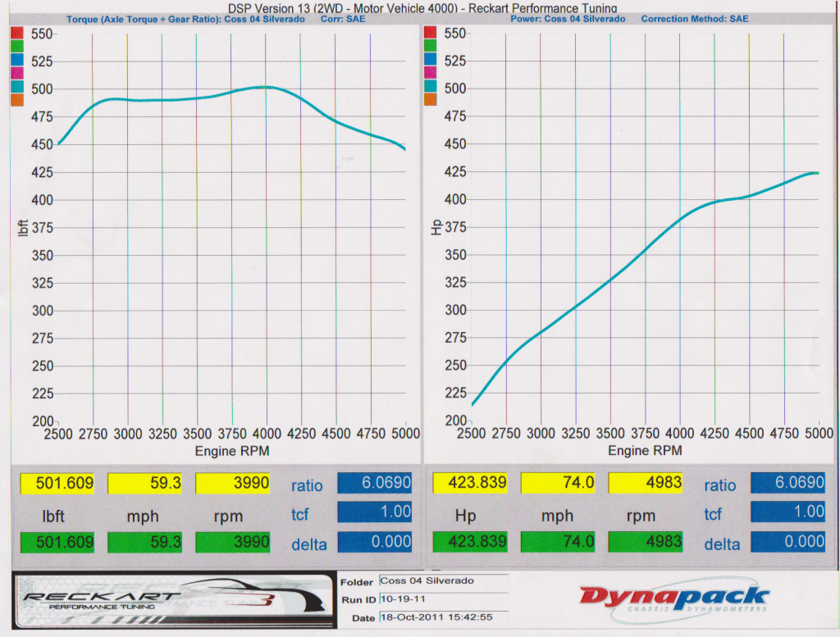This screenshot has height=637, width=840.
Task: Click the red run swatch on torque chart
Action: tap(17, 33)
